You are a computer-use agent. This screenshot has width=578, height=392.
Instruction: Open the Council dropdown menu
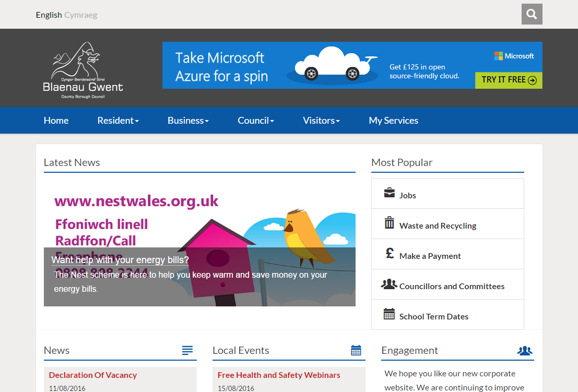pos(255,121)
